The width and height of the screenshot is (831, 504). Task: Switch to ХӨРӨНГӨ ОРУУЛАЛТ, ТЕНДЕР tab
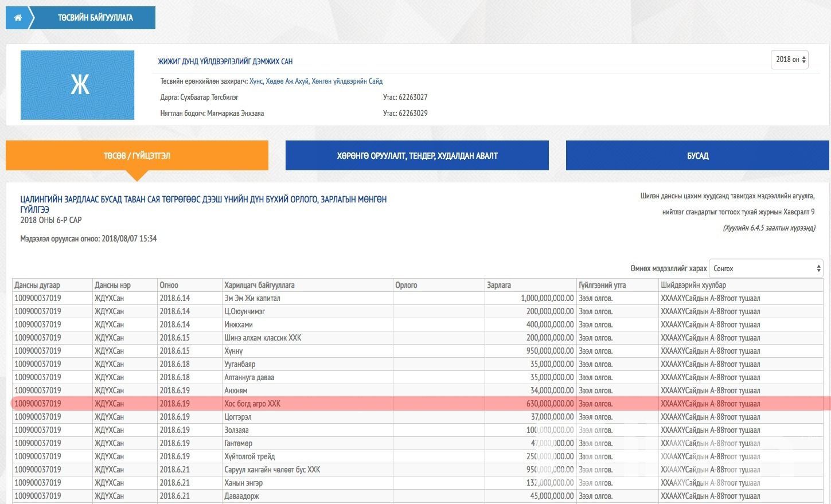(x=417, y=155)
